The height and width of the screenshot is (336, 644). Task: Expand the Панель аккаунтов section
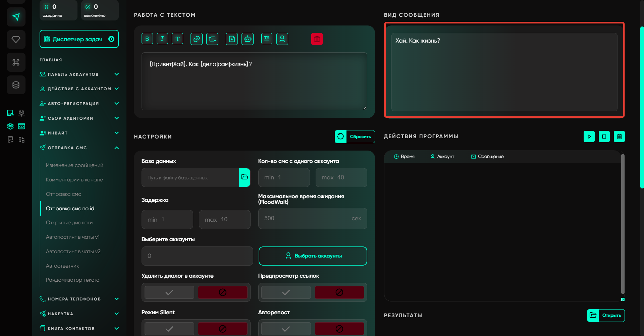(x=116, y=74)
